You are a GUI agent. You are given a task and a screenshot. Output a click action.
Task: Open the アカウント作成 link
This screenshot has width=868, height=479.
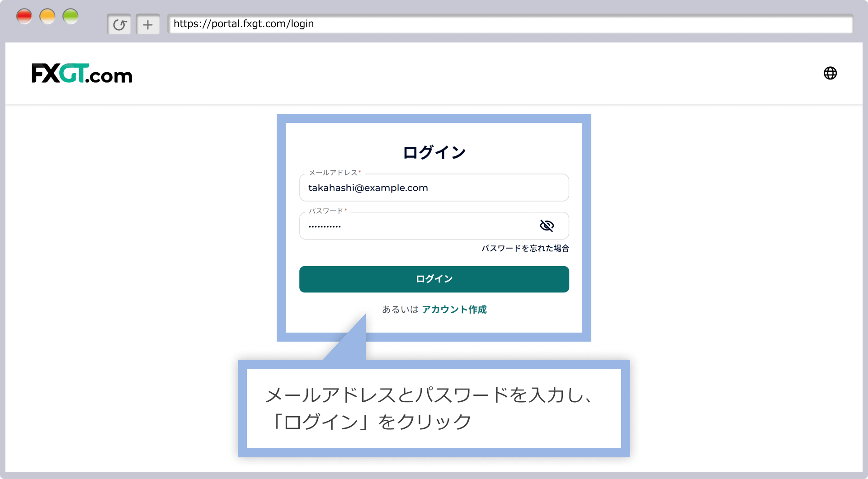point(454,310)
